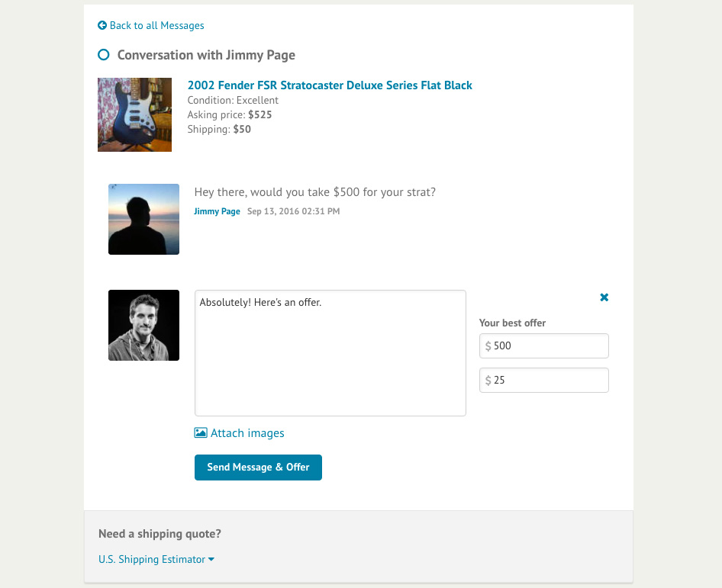Image resolution: width=722 pixels, height=588 pixels.
Task: Click your own profile avatar next to the reply
Action: coord(143,325)
